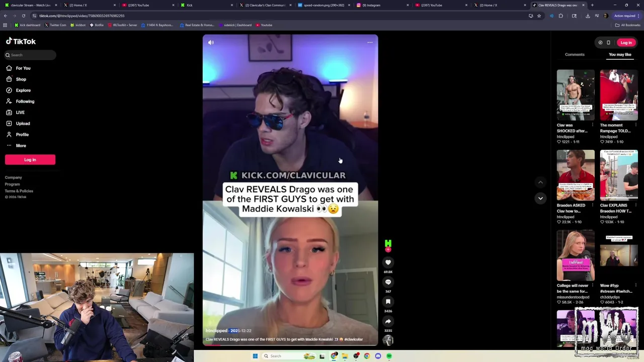Open options for 'College will never' card

click(593, 286)
